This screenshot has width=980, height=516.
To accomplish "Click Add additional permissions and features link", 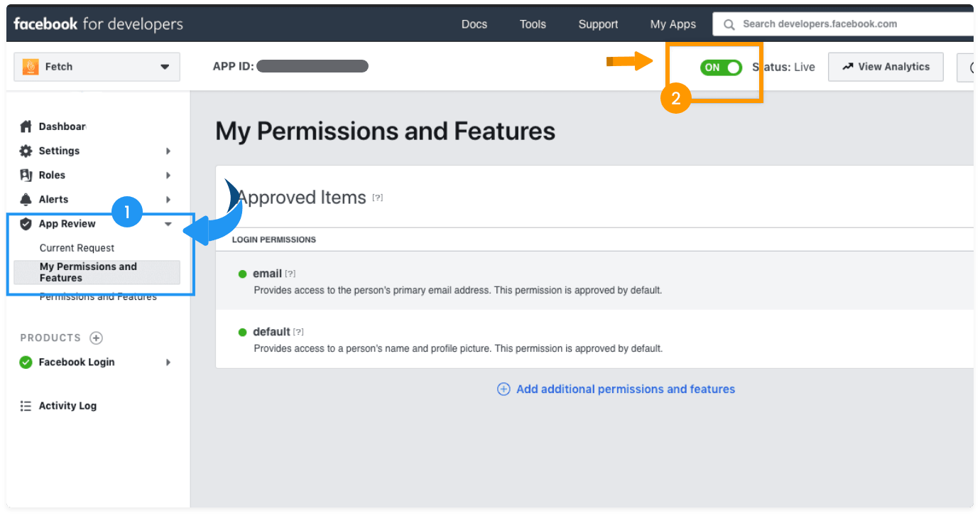I will tap(626, 389).
